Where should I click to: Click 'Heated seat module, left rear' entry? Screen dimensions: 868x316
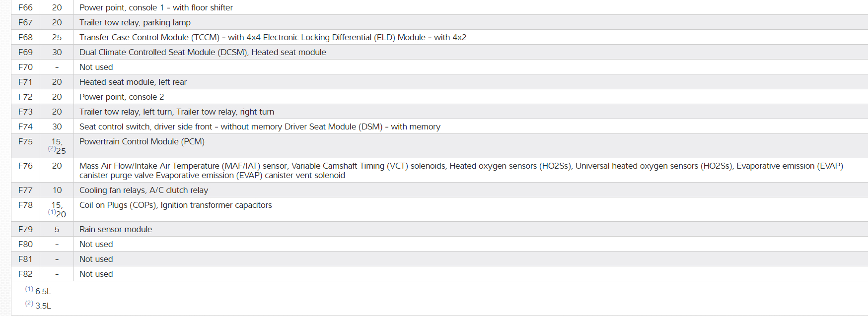click(133, 82)
